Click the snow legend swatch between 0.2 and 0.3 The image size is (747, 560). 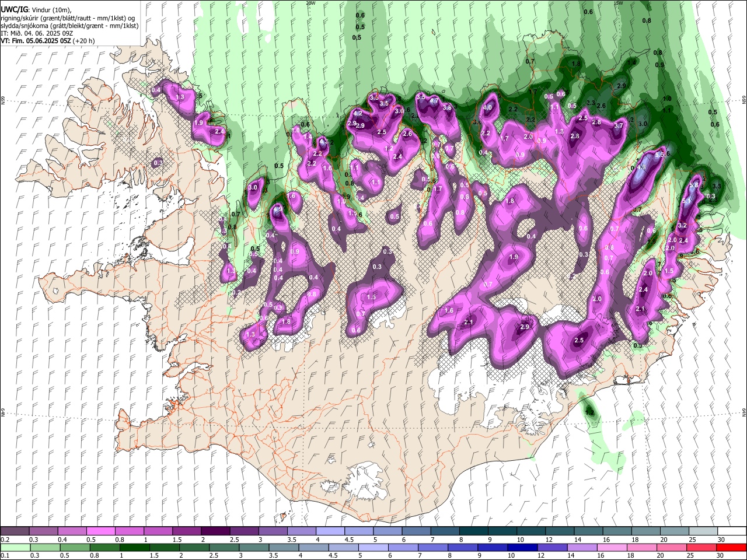coord(15,531)
